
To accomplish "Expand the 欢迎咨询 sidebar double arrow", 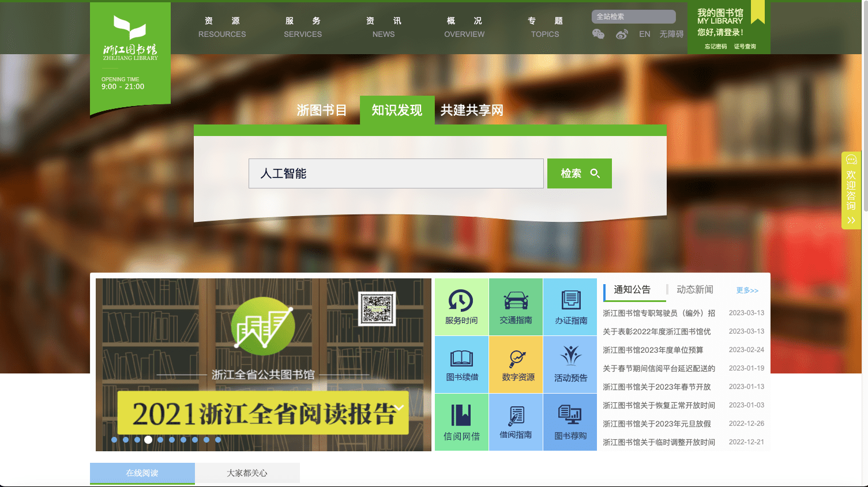I will [x=851, y=220].
